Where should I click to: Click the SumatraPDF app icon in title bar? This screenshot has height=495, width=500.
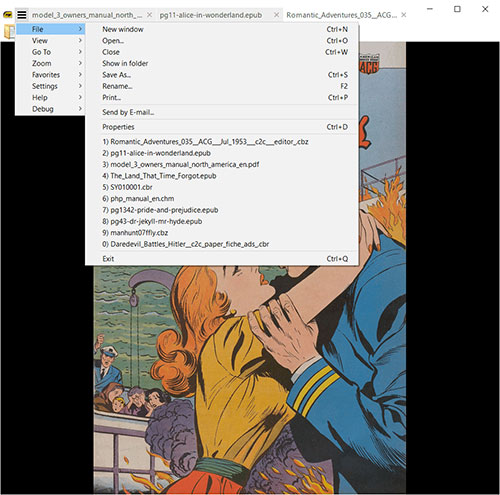[x=7, y=15]
